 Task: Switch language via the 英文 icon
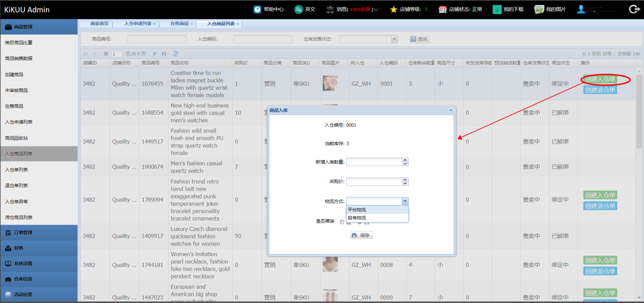(x=298, y=9)
